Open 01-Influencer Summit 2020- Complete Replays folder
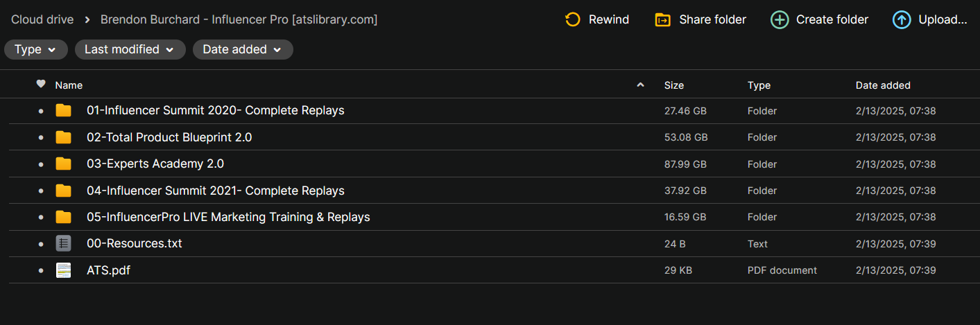Screen dimensions: 980x325 click(215, 110)
